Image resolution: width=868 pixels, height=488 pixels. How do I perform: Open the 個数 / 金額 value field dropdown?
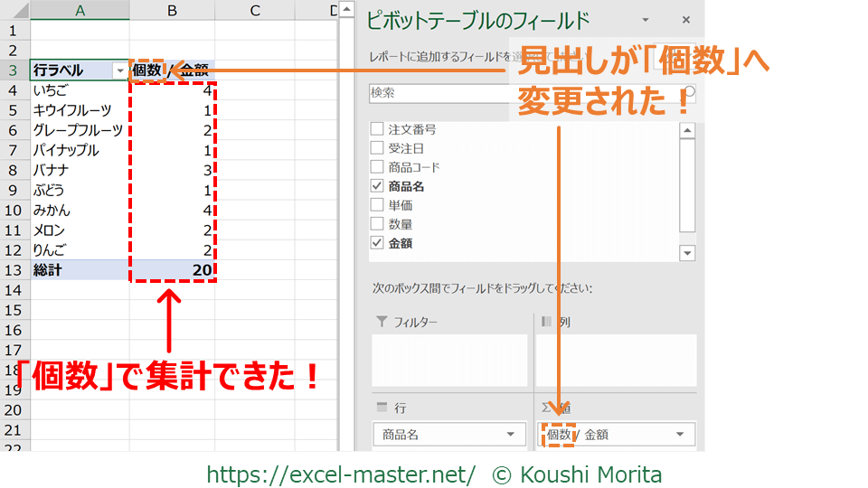tap(680, 435)
